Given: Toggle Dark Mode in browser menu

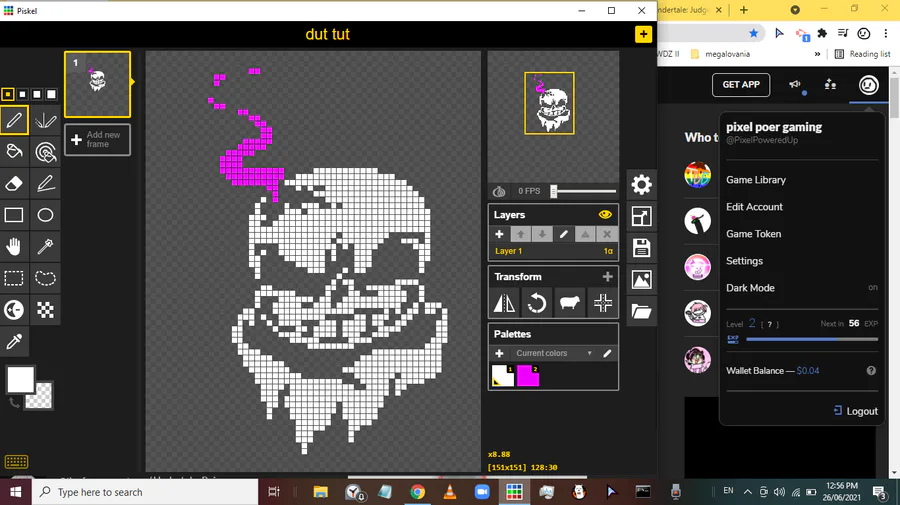Looking at the screenshot, I should [x=802, y=288].
